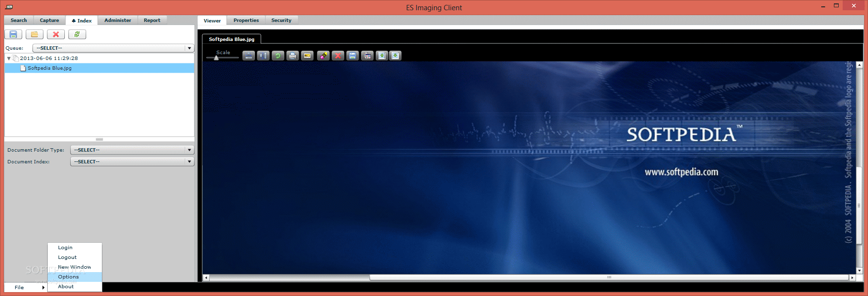The width and height of the screenshot is (868, 296).
Task: Open About from the File menu
Action: (x=75, y=287)
